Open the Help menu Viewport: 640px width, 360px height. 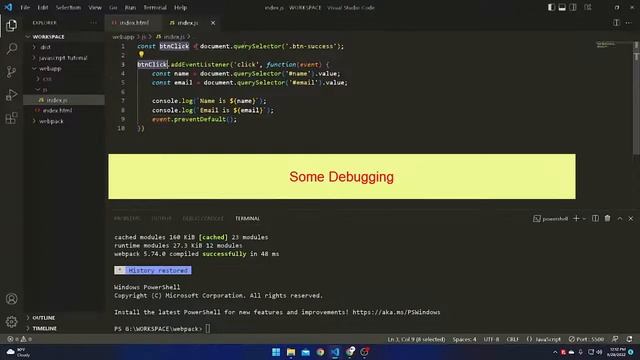180,7
